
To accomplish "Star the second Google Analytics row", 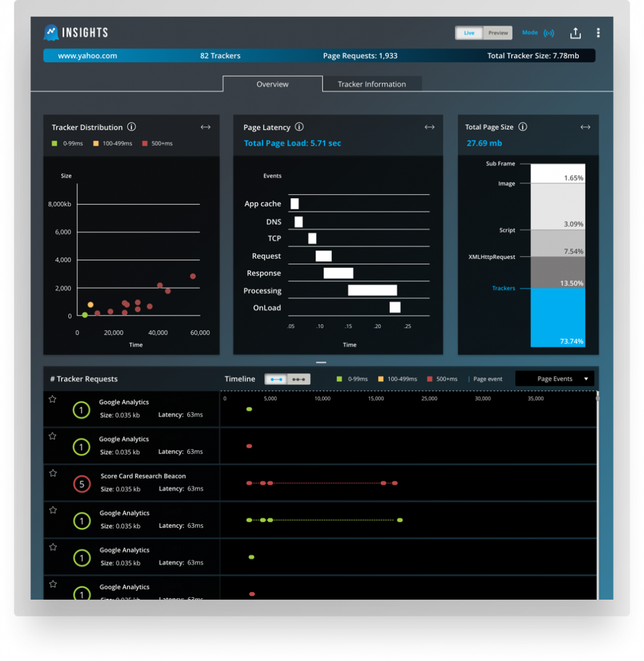I will click(x=52, y=436).
